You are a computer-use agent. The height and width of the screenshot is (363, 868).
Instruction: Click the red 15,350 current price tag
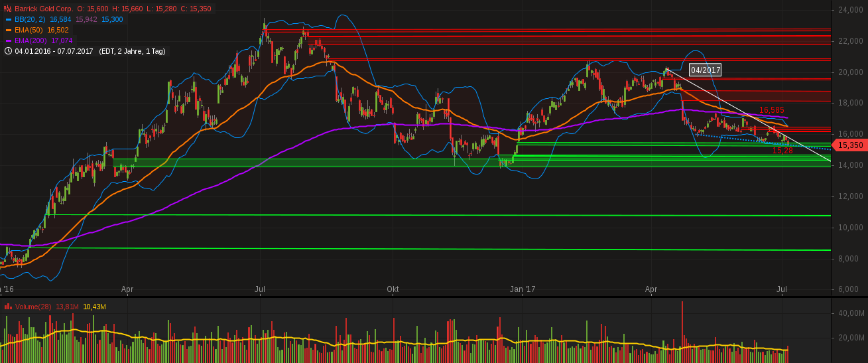849,145
